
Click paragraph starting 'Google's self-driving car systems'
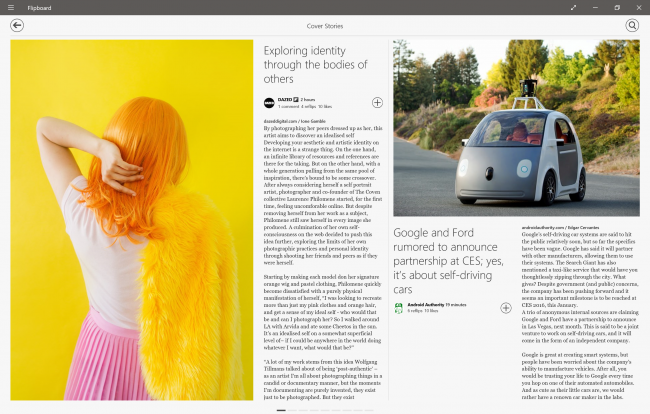pyautogui.click(x=580, y=270)
